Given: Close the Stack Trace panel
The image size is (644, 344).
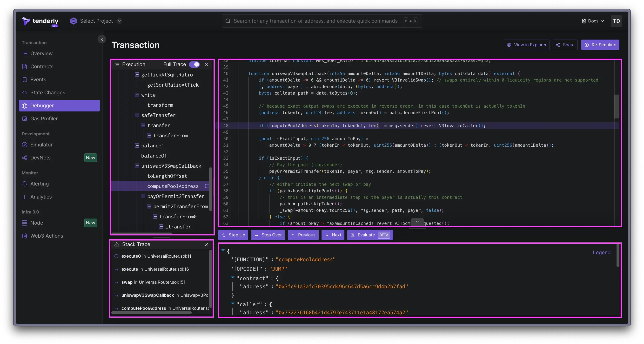Looking at the screenshot, I should pyautogui.click(x=207, y=244).
